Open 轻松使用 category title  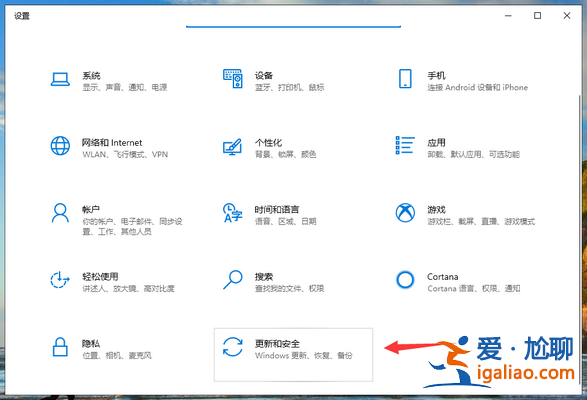[100, 277]
